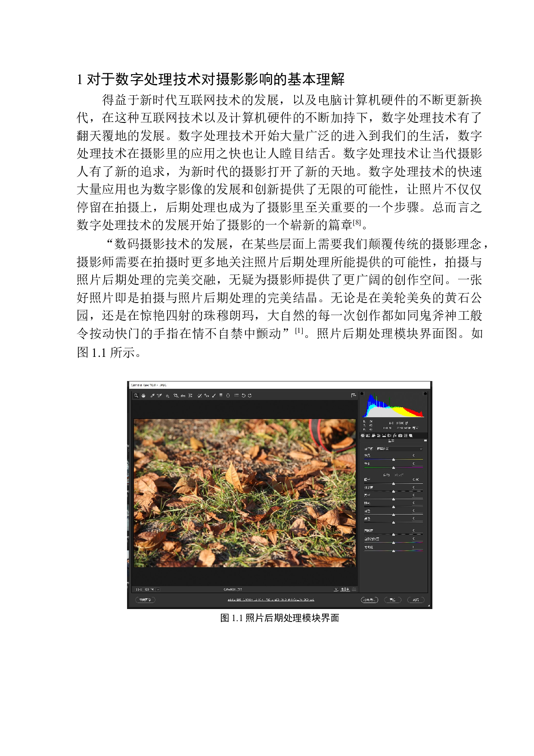Screen dimensions: 534x756
Task: Click the Exposure slider handle
Action: (394, 484)
